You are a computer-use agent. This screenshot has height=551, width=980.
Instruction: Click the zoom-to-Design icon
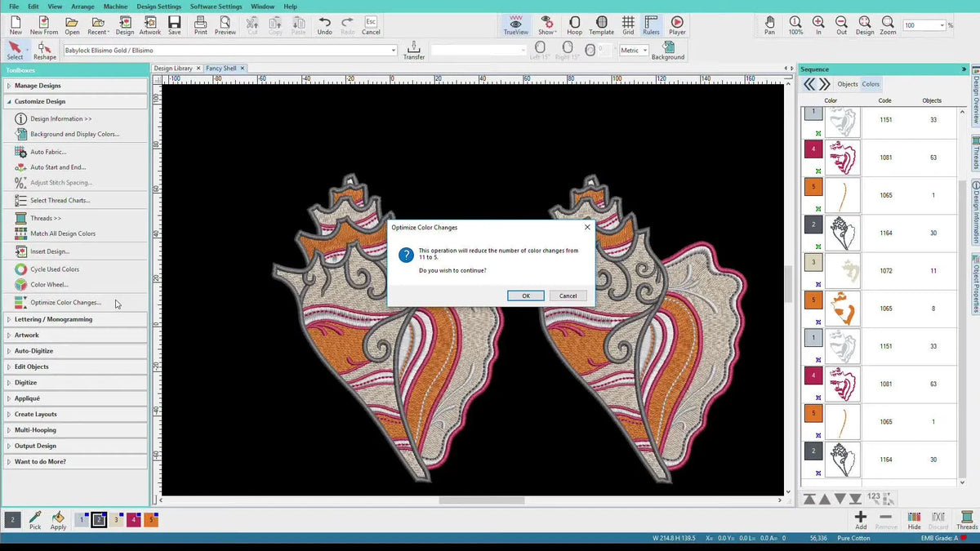pos(865,25)
